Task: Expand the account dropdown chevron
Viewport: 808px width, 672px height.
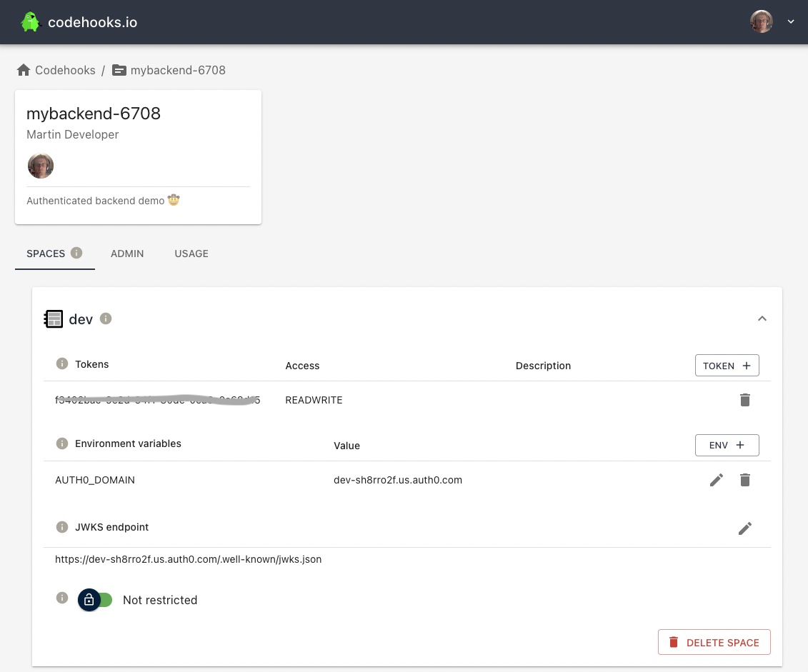Action: [790, 21]
